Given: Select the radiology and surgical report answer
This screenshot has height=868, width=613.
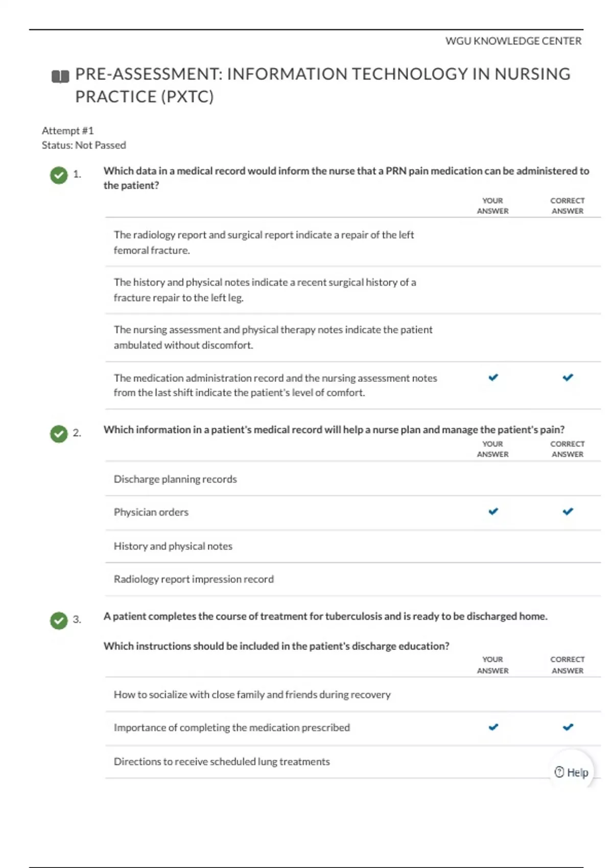Looking at the screenshot, I should coord(264,242).
